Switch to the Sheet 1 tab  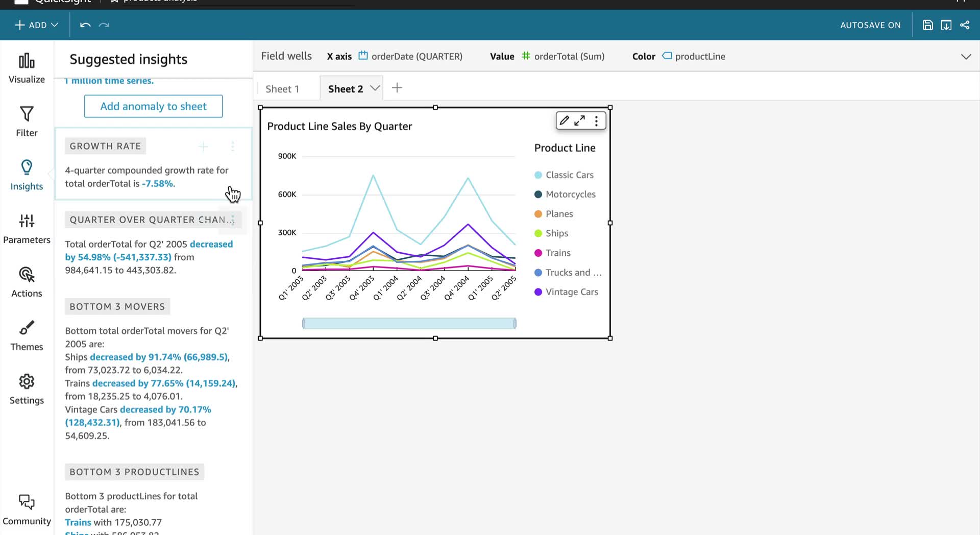click(282, 89)
